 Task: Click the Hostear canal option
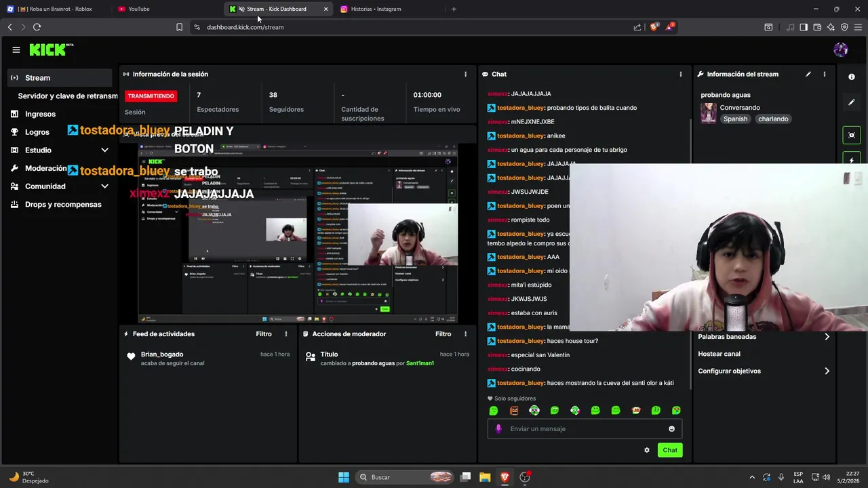click(719, 354)
